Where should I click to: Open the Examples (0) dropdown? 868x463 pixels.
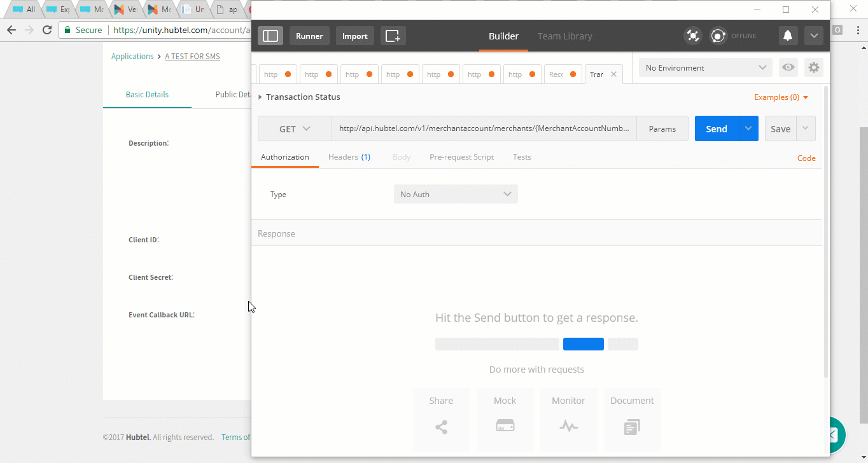781,97
